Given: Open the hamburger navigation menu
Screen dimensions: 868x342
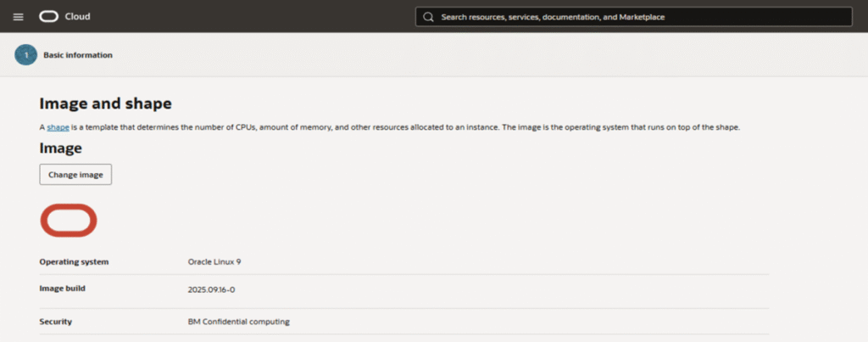Looking at the screenshot, I should (x=19, y=16).
